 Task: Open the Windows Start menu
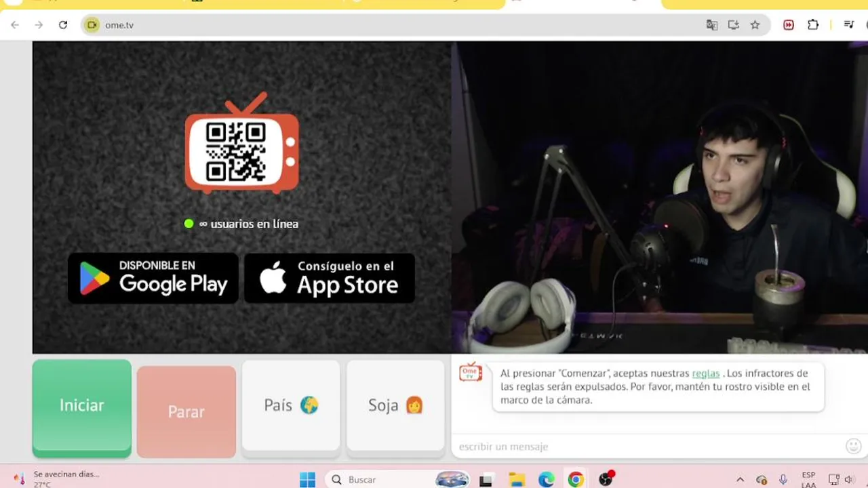tap(307, 480)
